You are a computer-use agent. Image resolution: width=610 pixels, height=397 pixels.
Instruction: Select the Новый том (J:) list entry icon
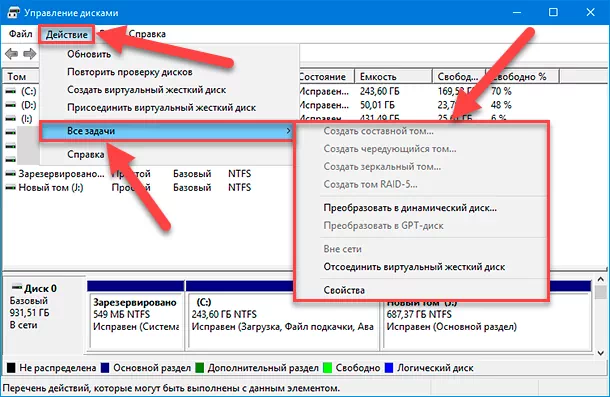click(11, 188)
